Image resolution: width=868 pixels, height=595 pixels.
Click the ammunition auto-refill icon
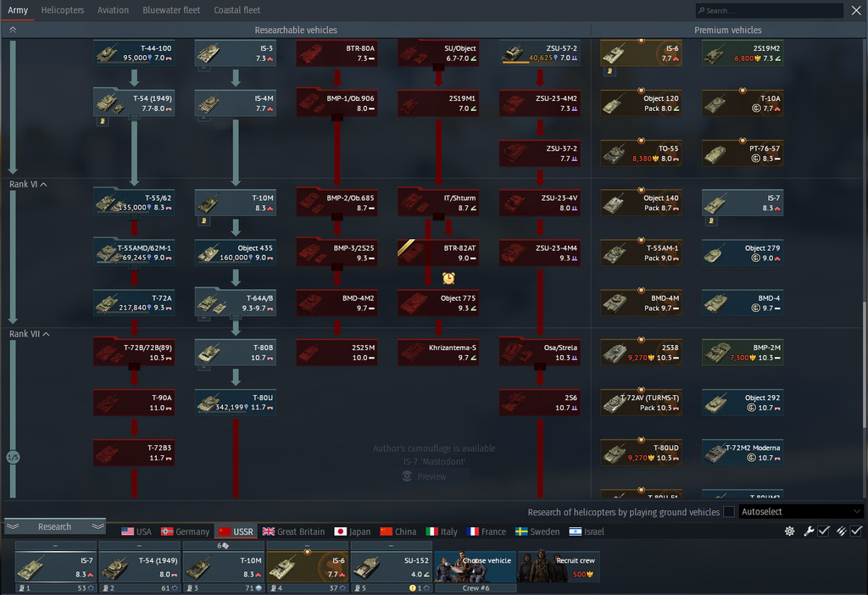pyautogui.click(x=842, y=531)
